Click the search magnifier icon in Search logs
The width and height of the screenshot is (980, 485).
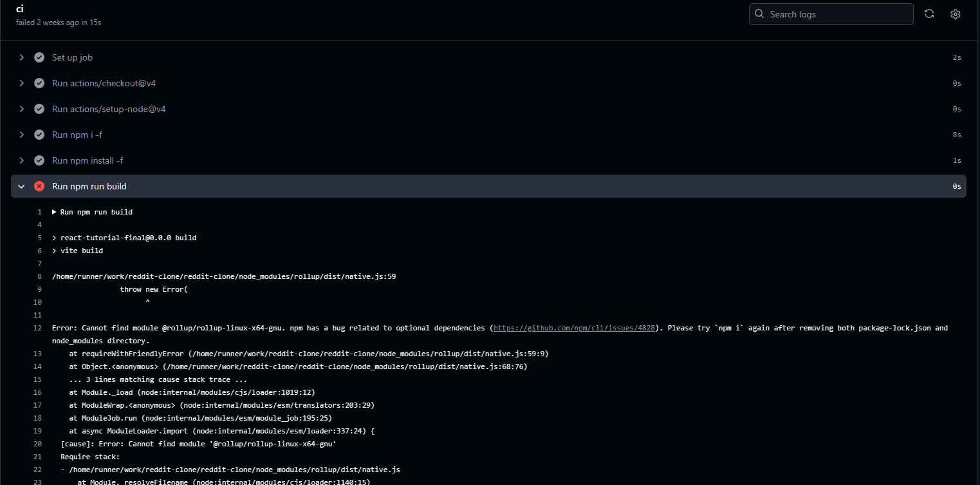[760, 14]
